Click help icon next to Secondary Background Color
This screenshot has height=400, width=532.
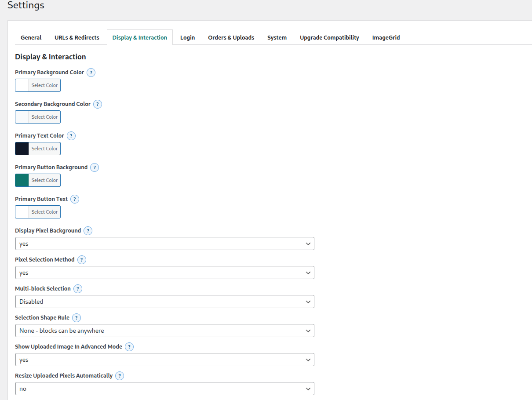(x=98, y=104)
